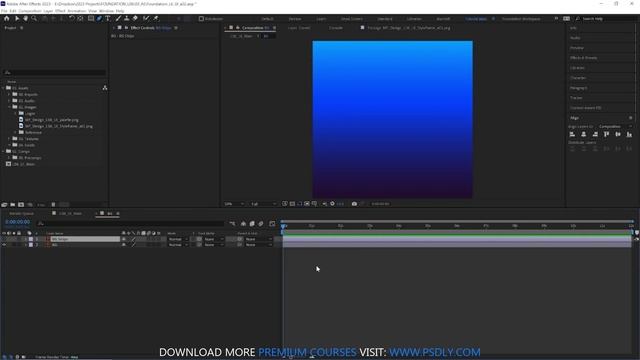This screenshot has height=360, width=640.
Task: Open blending Mode dropdown for BG Stripe
Action: [x=178, y=239]
